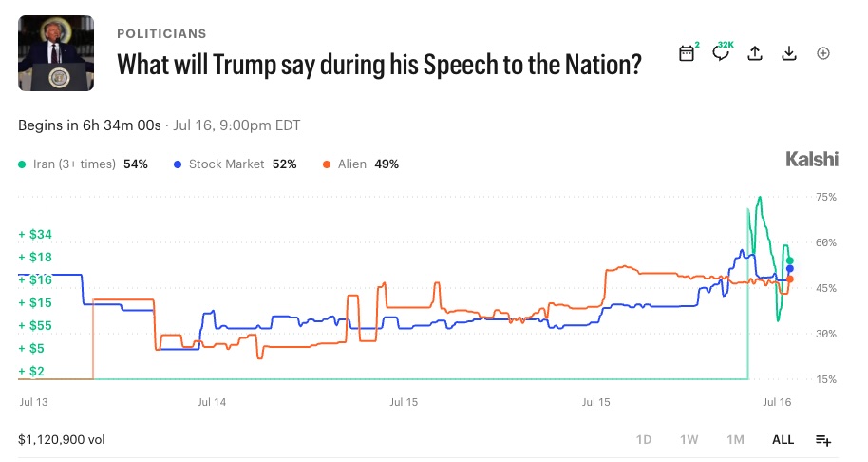Open the calendar events icon
The image size is (868, 462).
687,53
